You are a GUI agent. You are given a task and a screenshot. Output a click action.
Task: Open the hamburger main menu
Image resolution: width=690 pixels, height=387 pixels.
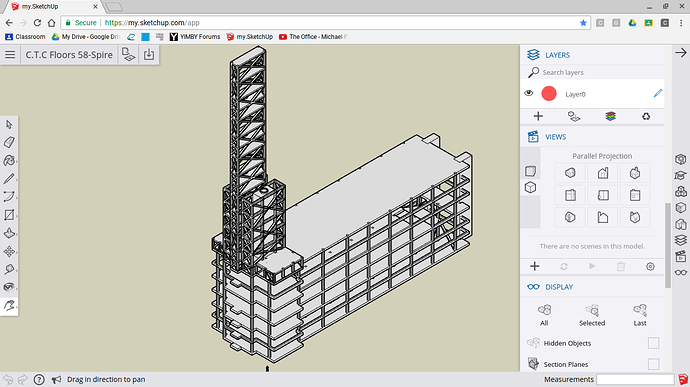coord(10,55)
